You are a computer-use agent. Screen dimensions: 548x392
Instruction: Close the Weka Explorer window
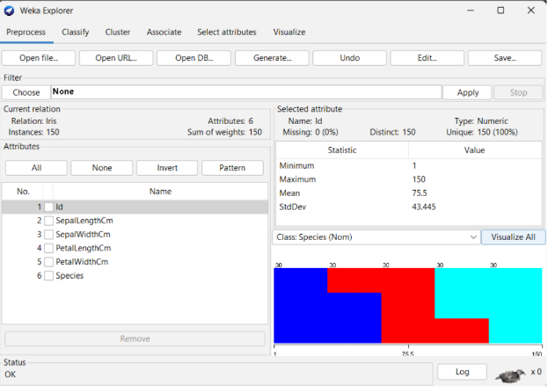pos(531,11)
